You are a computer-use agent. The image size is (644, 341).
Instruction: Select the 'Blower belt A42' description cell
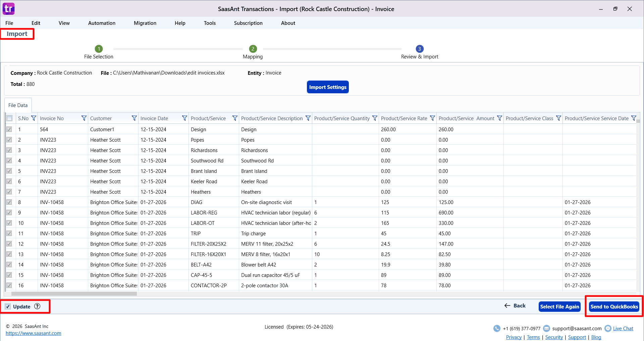(x=275, y=264)
